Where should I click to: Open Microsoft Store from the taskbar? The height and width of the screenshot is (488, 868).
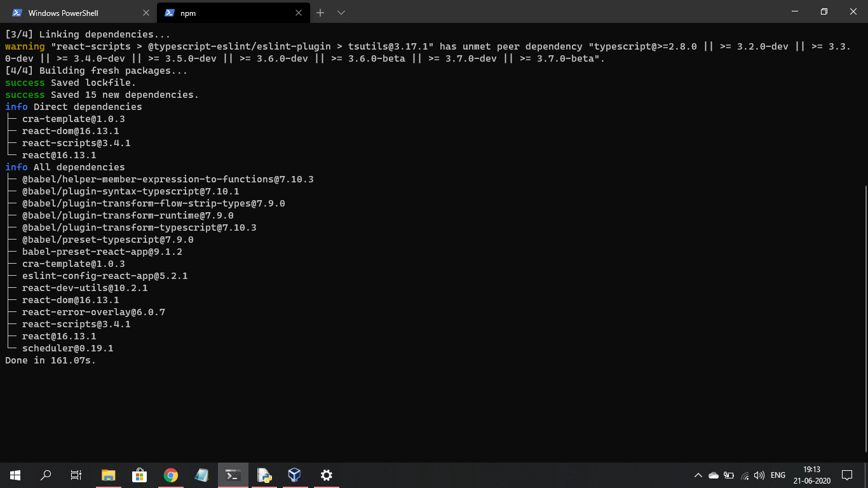[139, 475]
